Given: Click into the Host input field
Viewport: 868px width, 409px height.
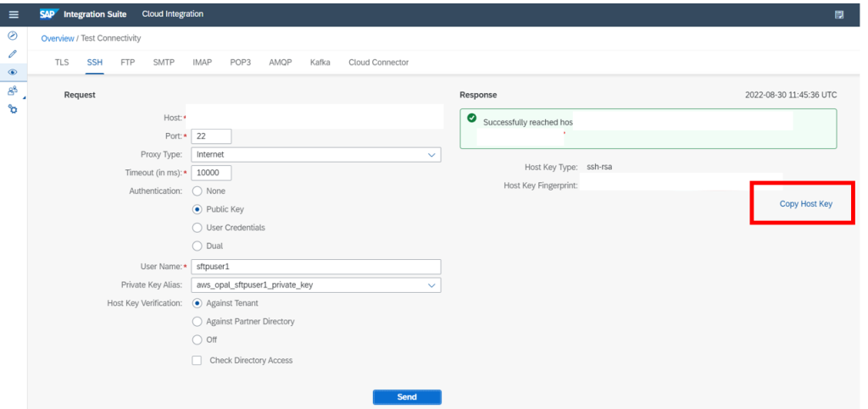Looking at the screenshot, I should click(x=317, y=118).
